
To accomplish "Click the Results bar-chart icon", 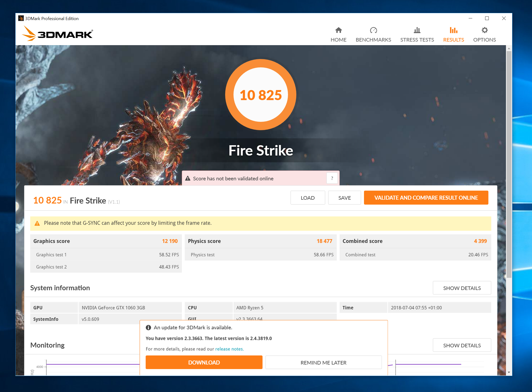I will [x=453, y=30].
